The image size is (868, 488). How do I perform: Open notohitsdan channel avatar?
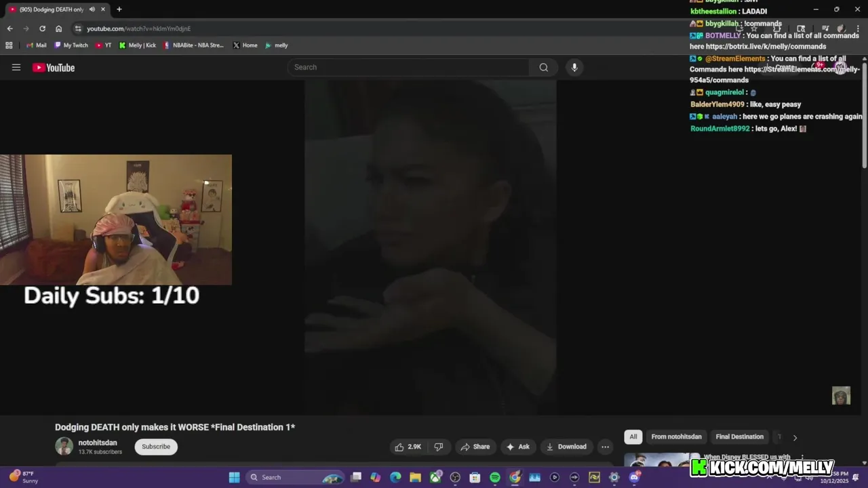pos(64,446)
